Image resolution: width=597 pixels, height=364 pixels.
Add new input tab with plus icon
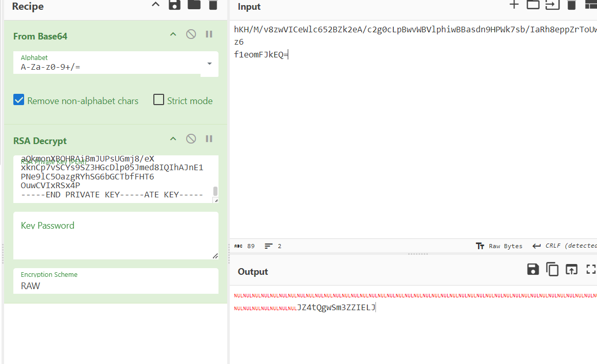coord(514,5)
